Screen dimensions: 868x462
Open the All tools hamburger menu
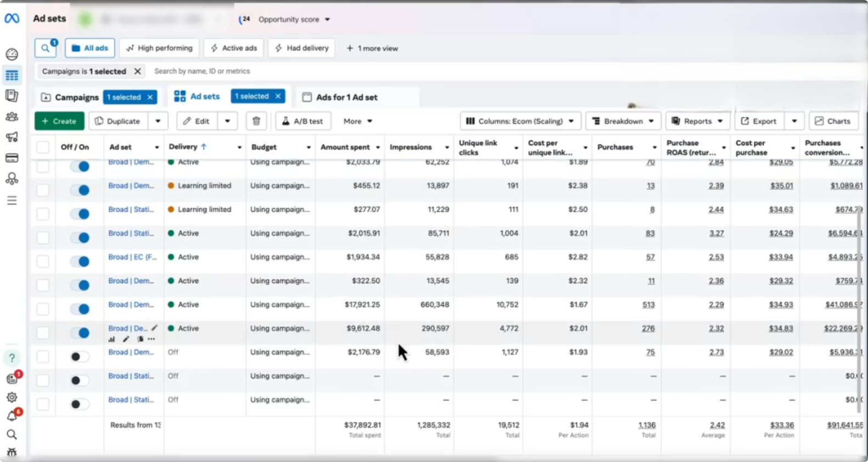(x=12, y=201)
